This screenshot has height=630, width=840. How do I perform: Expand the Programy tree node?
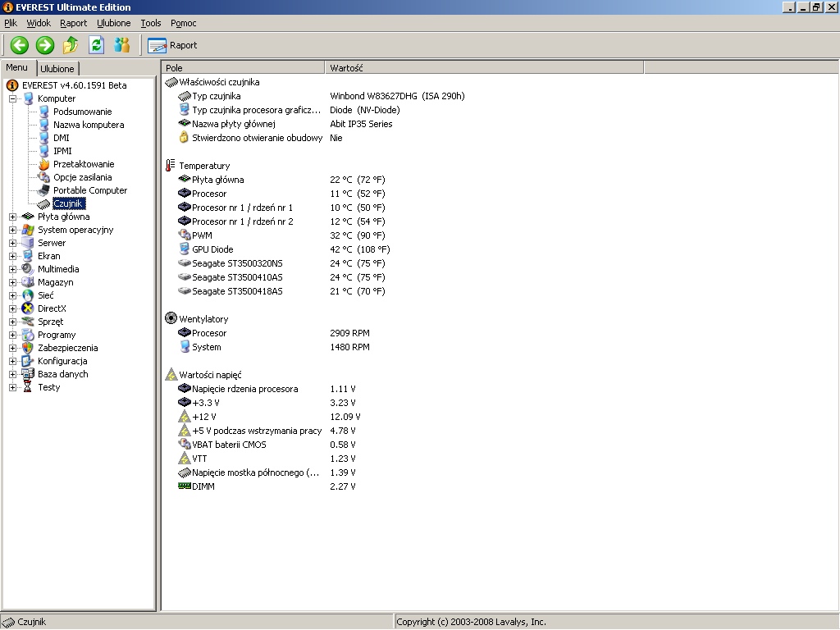(13, 335)
